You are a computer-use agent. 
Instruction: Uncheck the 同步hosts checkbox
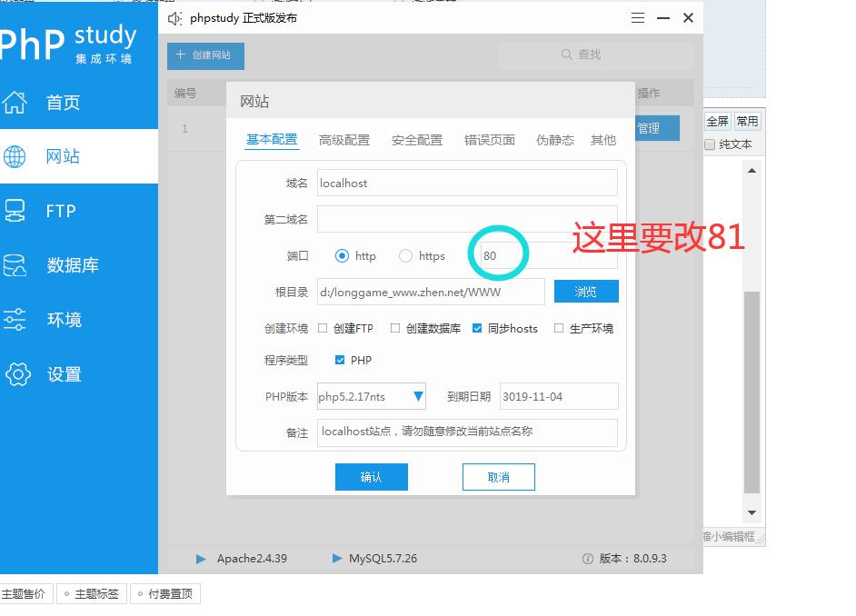[477, 328]
